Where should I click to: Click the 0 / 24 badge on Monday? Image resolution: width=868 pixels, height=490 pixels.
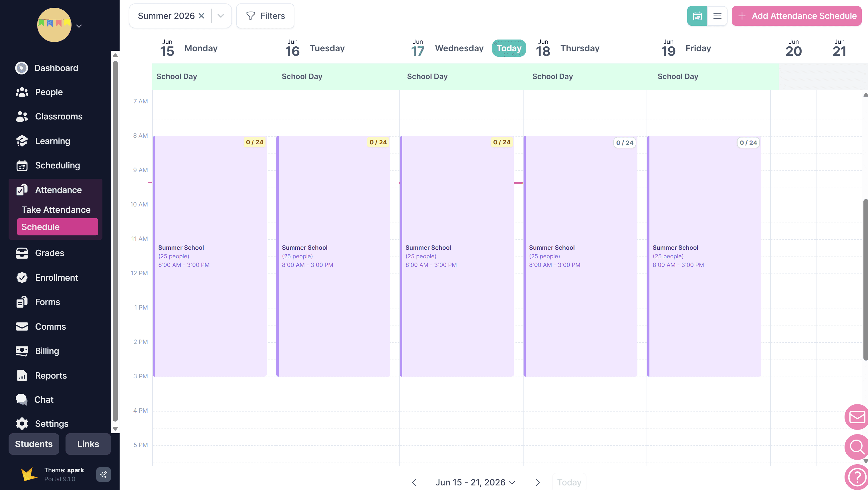point(254,142)
